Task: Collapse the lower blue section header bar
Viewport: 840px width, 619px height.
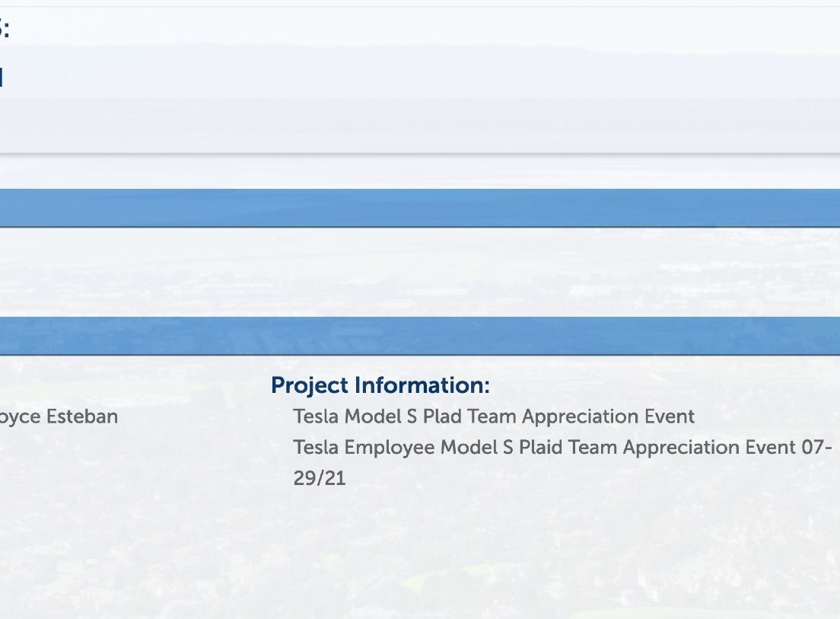Action: coord(420,336)
